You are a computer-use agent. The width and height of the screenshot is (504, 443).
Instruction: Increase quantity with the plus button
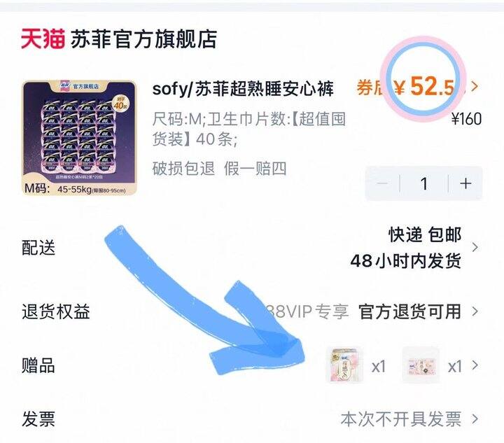click(465, 183)
